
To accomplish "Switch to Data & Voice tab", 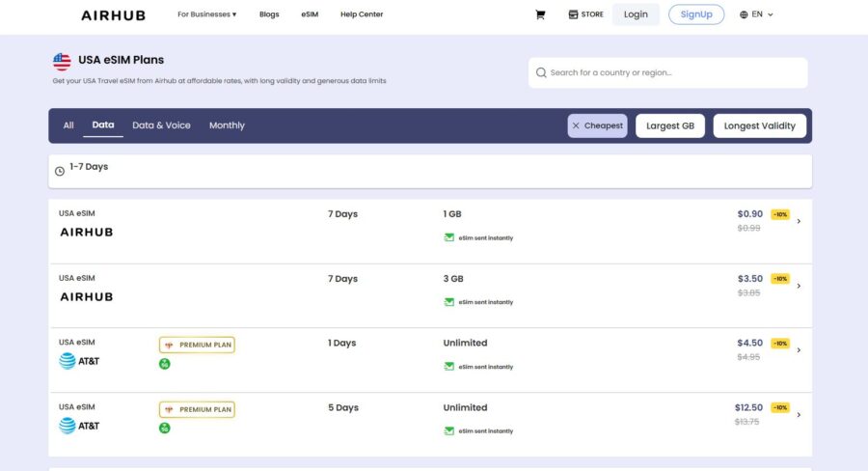I will point(161,125).
